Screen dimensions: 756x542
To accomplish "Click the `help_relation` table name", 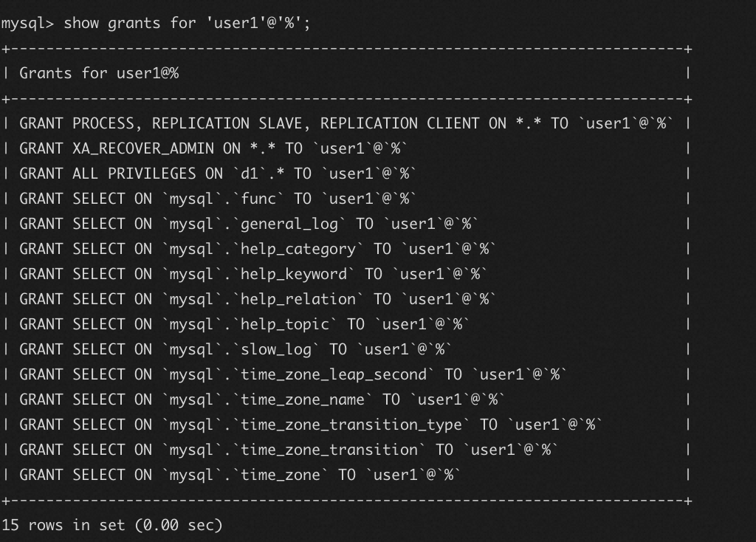I will coord(298,299).
